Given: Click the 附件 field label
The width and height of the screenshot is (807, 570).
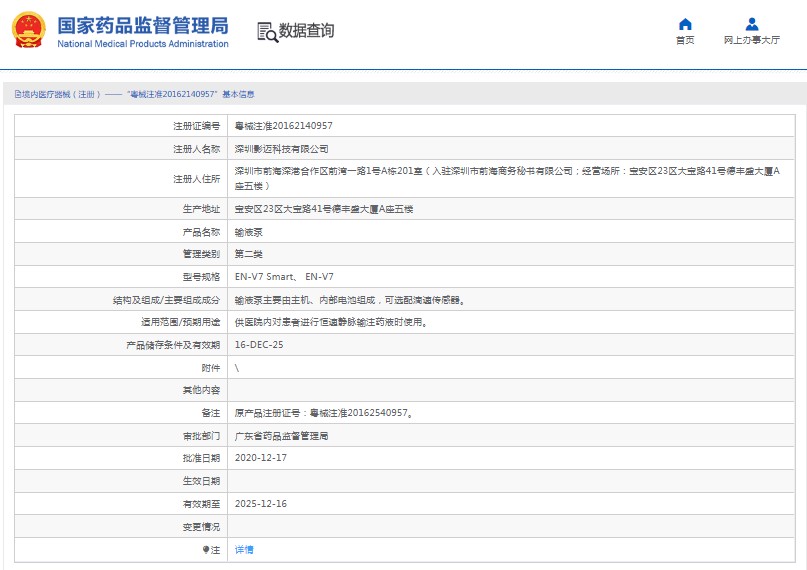Looking at the screenshot, I should [210, 368].
